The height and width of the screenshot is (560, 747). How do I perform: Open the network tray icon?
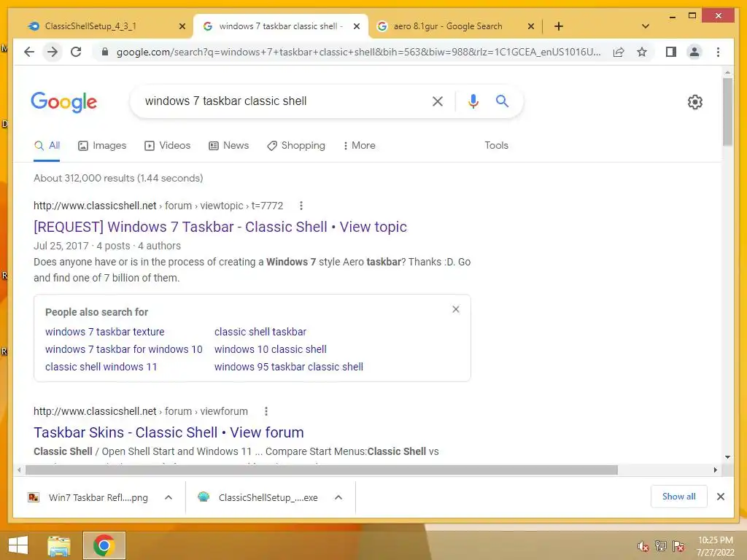coord(661,546)
